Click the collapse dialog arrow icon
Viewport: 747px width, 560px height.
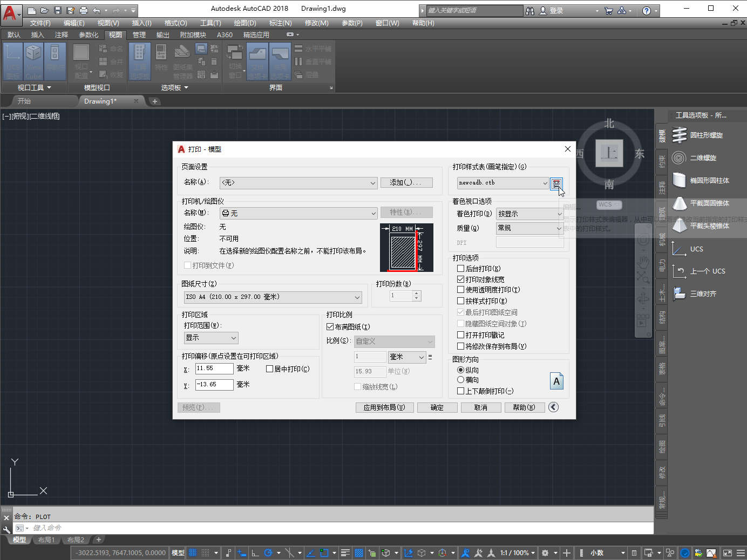(x=553, y=407)
